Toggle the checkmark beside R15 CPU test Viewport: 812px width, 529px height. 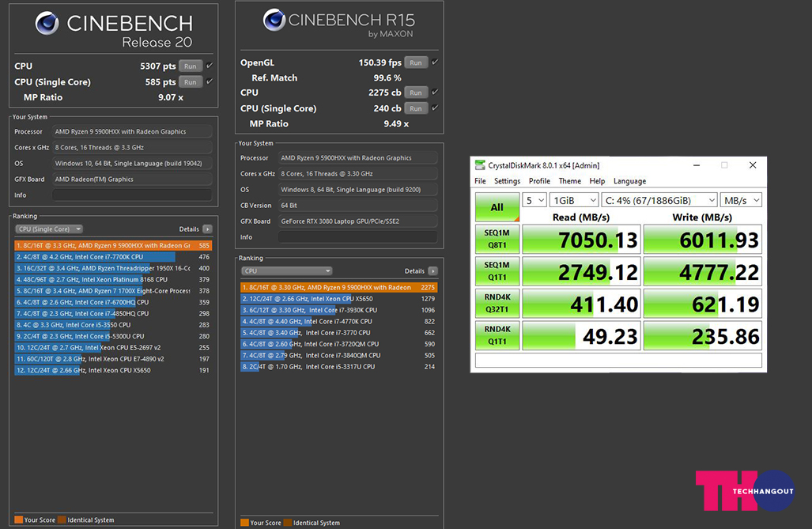(435, 93)
